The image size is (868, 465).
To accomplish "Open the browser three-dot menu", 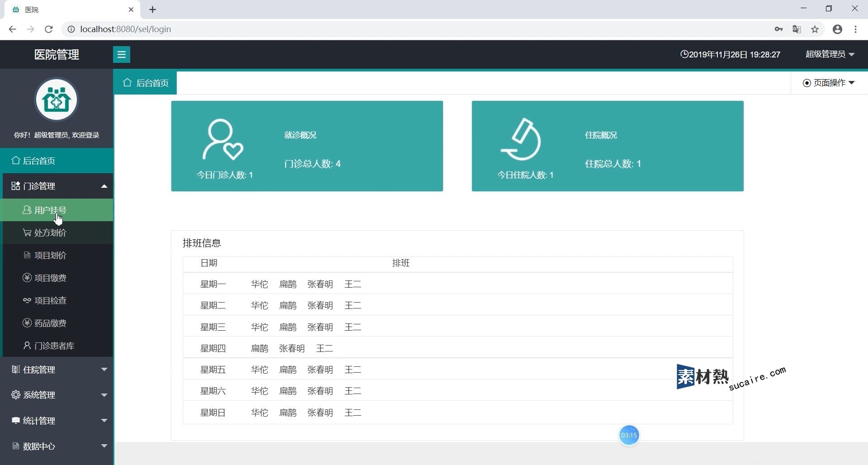I will pos(855,29).
